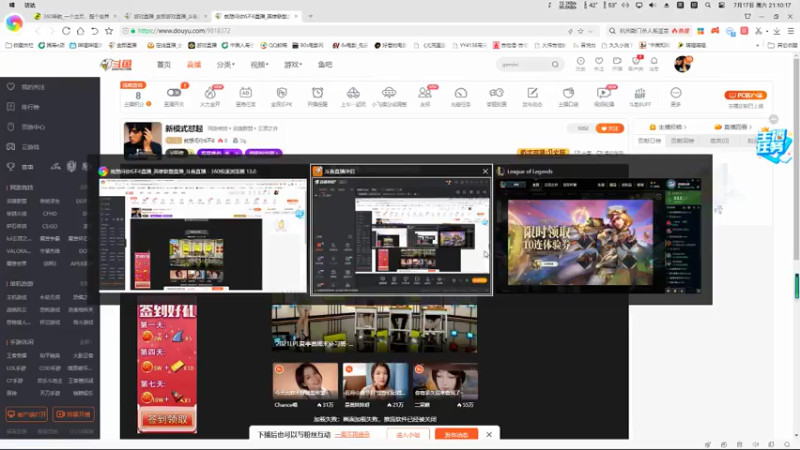Click the orange 发布动态 button
Viewport: 800px width, 450px height.
click(456, 435)
